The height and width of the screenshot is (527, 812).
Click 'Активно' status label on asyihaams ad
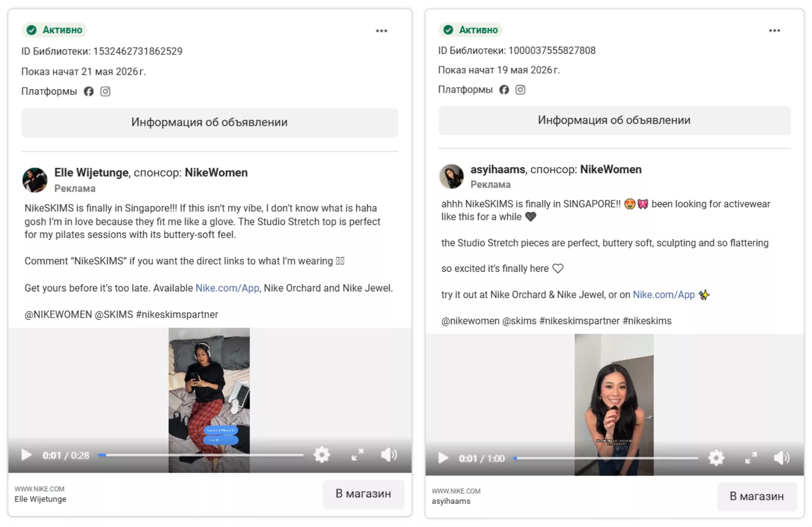coord(478,30)
